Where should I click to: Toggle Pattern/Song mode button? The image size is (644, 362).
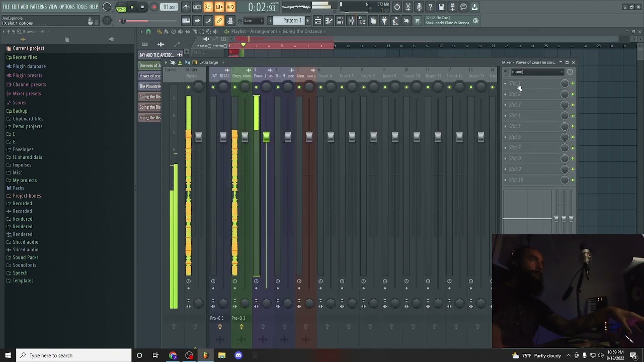pyautogui.click(x=121, y=7)
